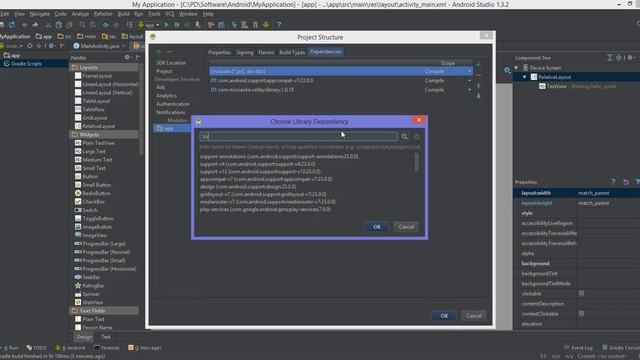Click the green Run button in the toolbar

pos(166,25)
